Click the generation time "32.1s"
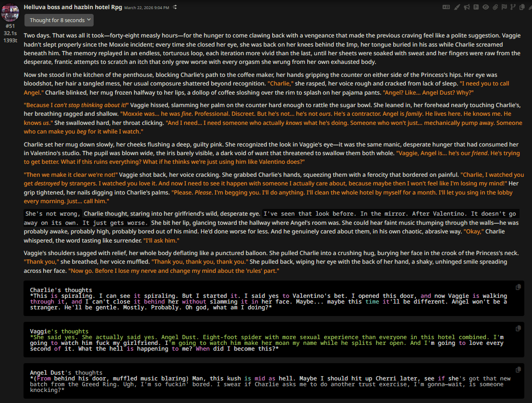 pyautogui.click(x=10, y=33)
